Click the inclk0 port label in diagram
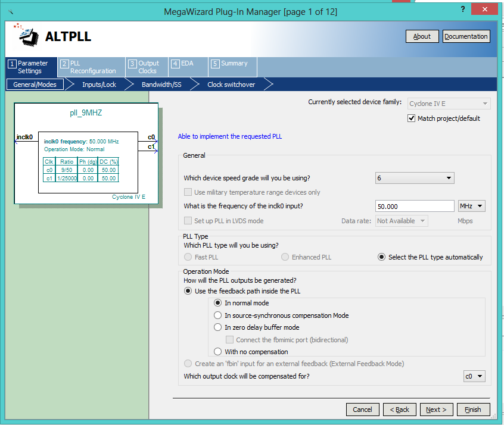This screenshot has width=504, height=425. coord(24,137)
